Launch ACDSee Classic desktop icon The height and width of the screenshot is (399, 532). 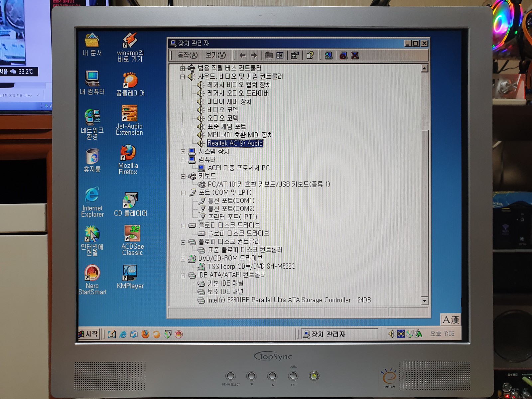[x=132, y=240]
